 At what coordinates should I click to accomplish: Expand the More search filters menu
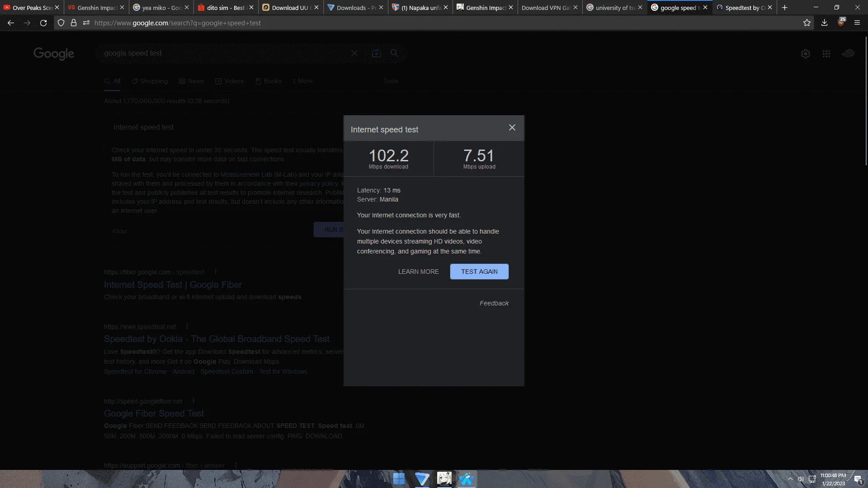point(302,81)
